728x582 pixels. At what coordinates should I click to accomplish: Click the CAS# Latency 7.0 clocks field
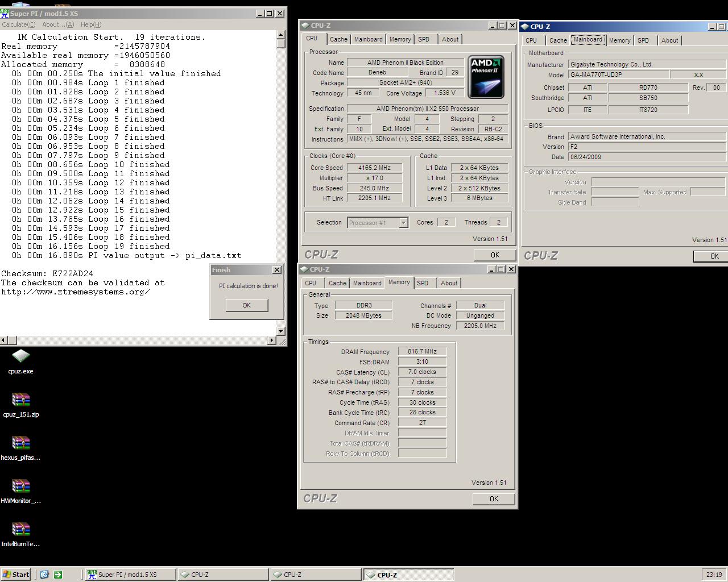[x=422, y=372]
